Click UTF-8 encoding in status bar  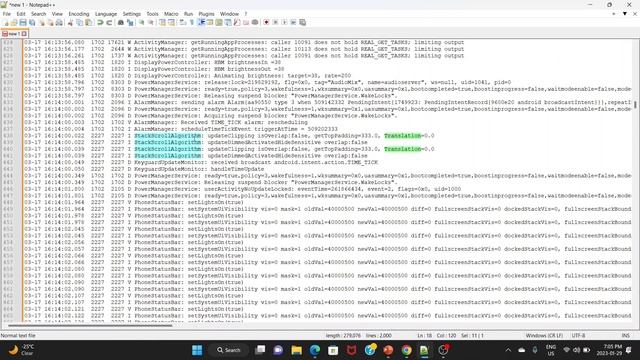point(578,336)
